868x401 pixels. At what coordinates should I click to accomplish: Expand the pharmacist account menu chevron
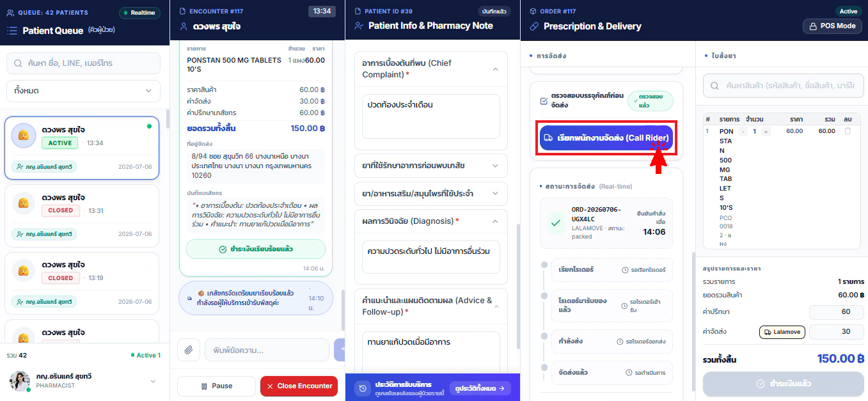(x=153, y=381)
